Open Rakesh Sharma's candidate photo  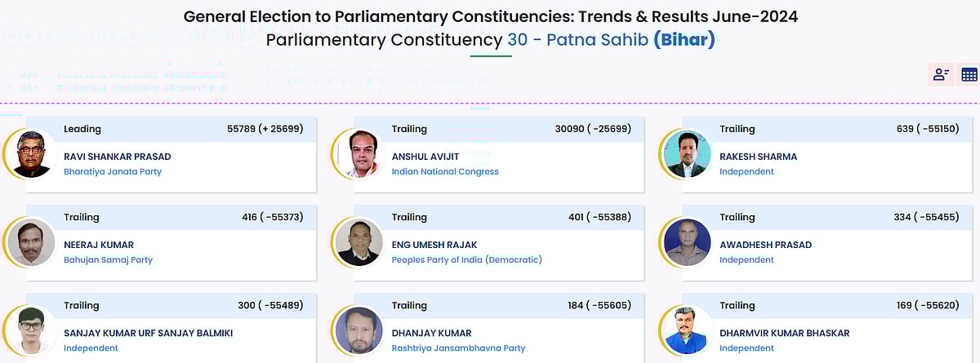687,154
